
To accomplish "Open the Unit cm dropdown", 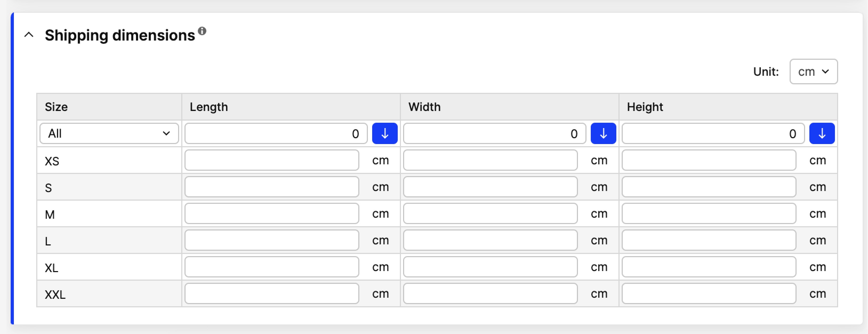I will [x=813, y=71].
